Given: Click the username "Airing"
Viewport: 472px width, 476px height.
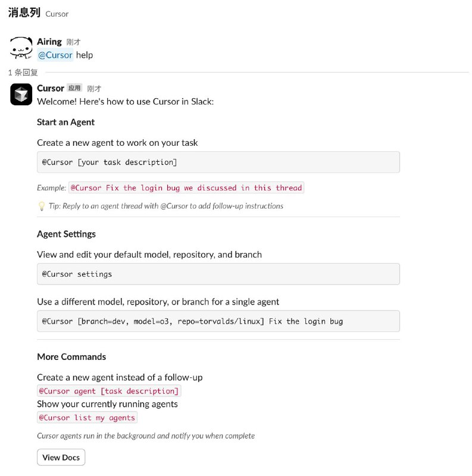Looking at the screenshot, I should 49,42.
